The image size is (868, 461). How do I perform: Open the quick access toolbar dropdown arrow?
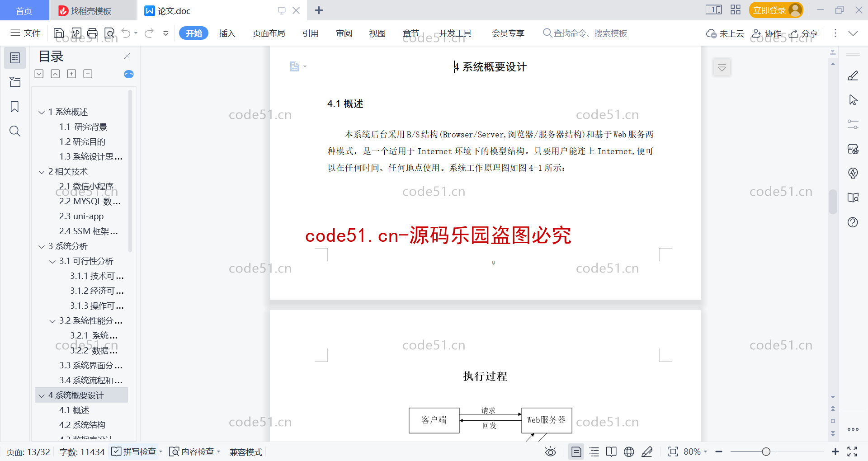point(166,33)
